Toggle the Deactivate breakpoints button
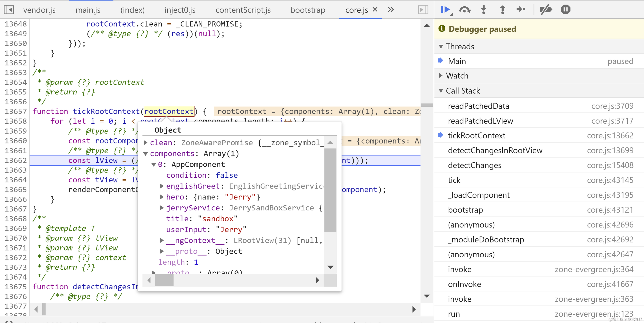 [546, 10]
